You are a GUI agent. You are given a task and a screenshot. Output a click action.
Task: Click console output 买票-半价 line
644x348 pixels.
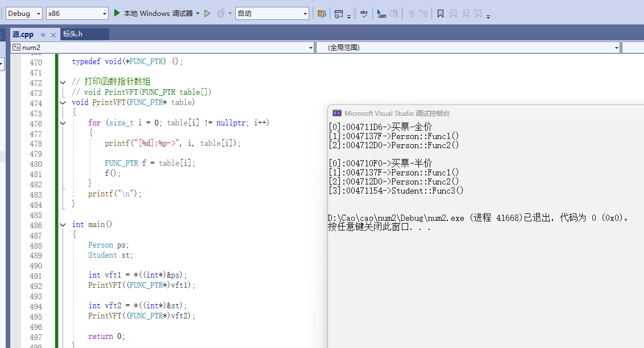[x=380, y=163]
